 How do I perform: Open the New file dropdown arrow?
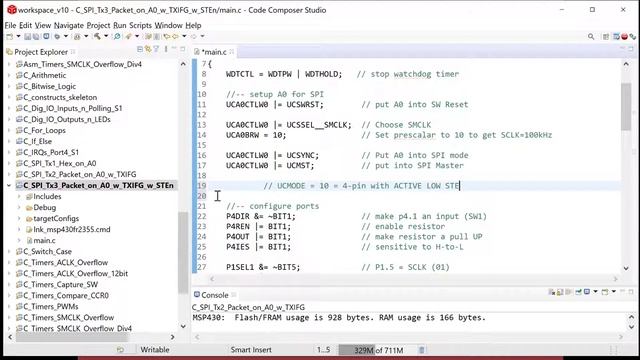[18, 37]
